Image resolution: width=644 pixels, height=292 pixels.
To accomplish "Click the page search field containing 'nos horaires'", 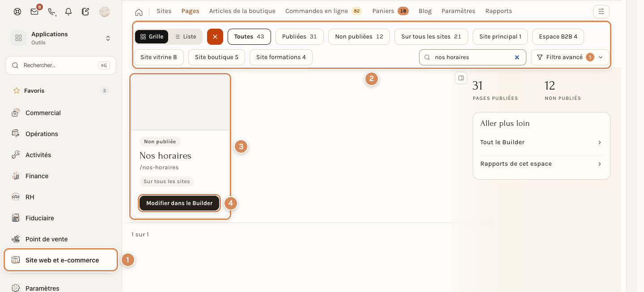I will click(472, 57).
